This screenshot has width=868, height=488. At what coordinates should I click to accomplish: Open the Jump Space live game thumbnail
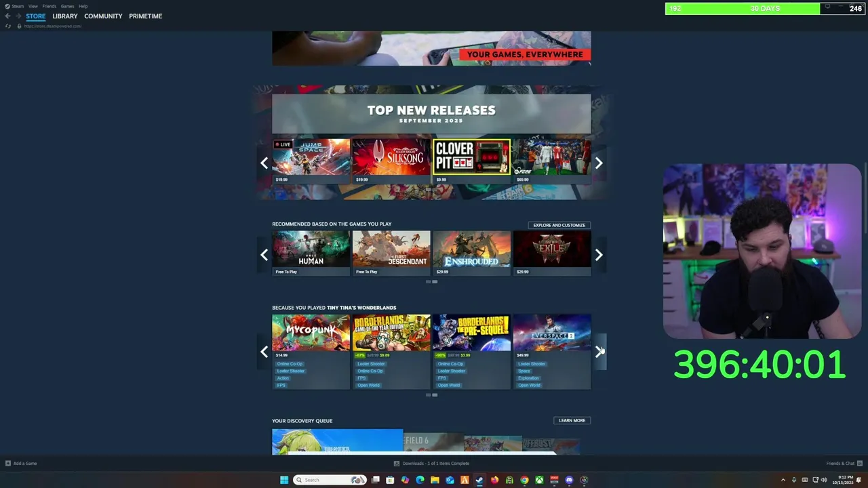tap(311, 161)
